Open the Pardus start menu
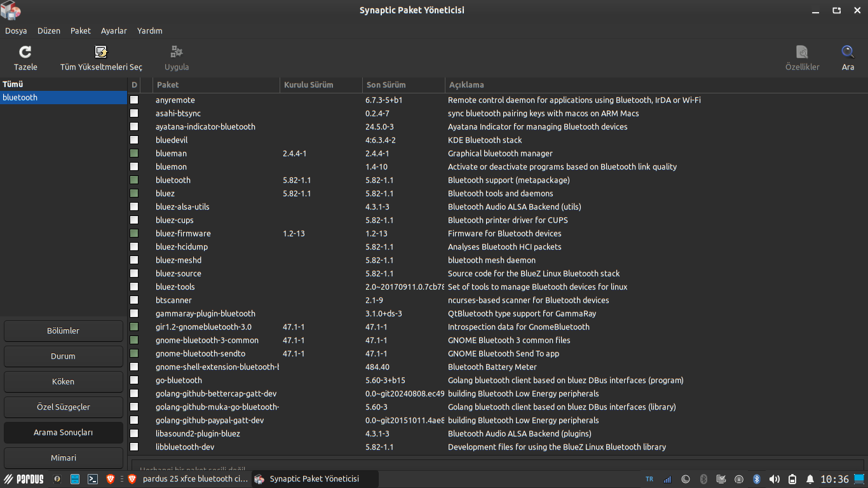Screen dimensions: 868x488 pos(24,479)
